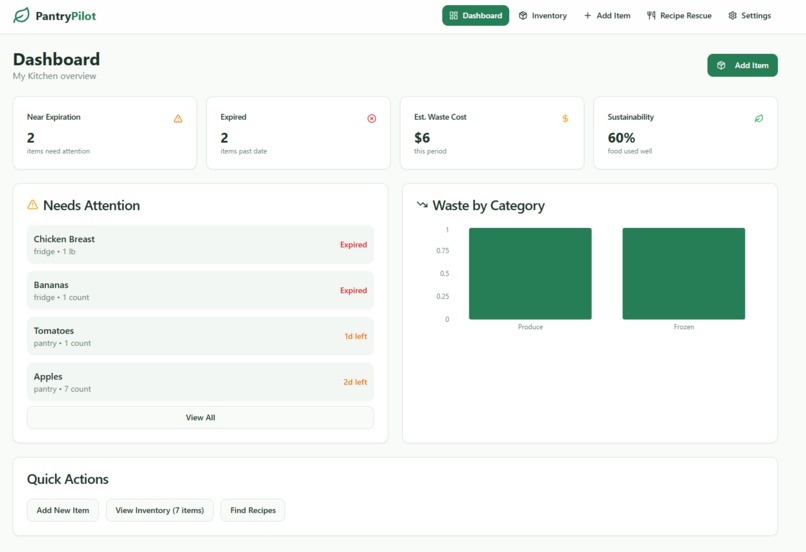Click 'pantry • 7 count' under Apples
This screenshot has height=552, width=806.
pyautogui.click(x=62, y=389)
